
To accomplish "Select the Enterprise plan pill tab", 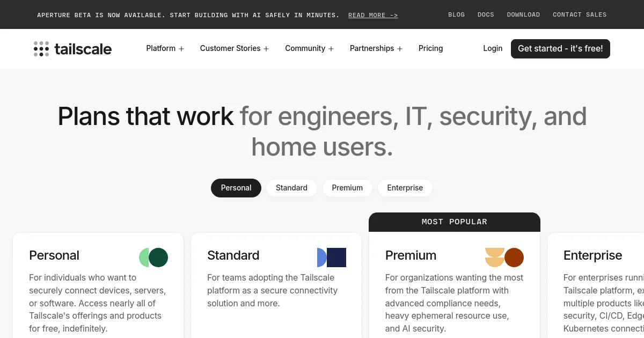I will pos(405,188).
